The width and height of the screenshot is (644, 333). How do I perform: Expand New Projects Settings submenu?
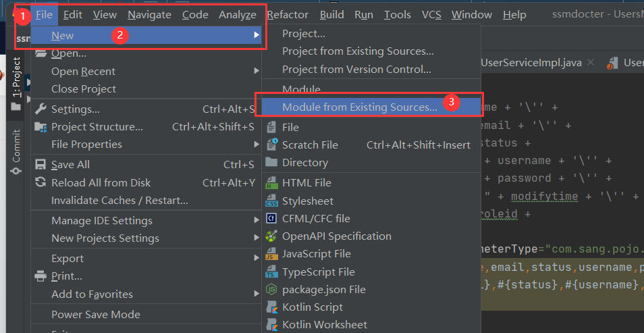tap(146, 238)
